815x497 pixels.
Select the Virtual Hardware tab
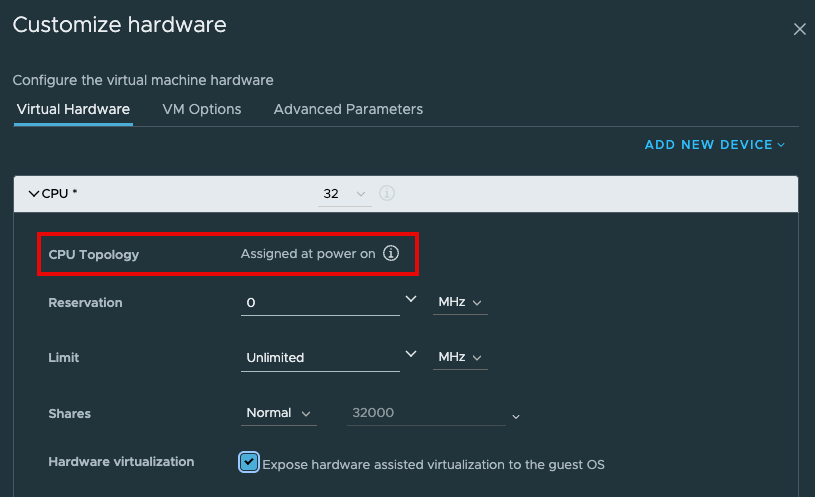click(x=73, y=109)
